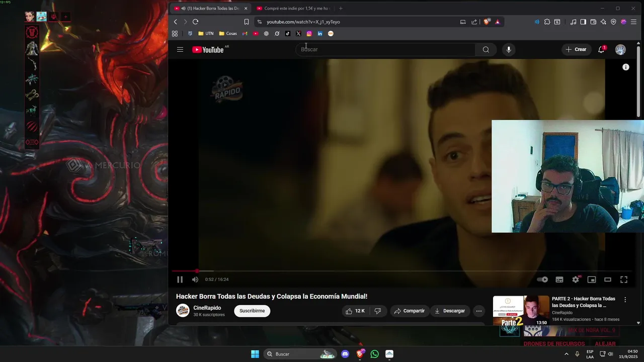Switch to the Hacker Borra Todas tab
Screen dimensions: 644x362
(x=210, y=8)
